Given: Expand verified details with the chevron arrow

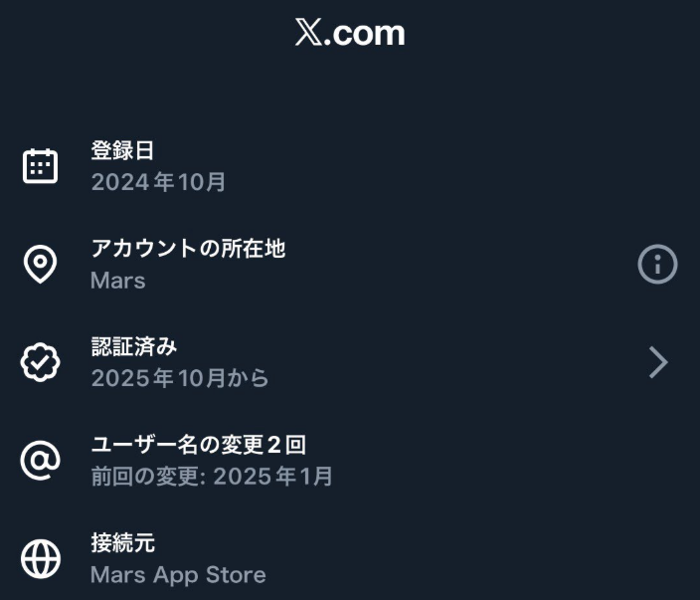Looking at the screenshot, I should (657, 363).
